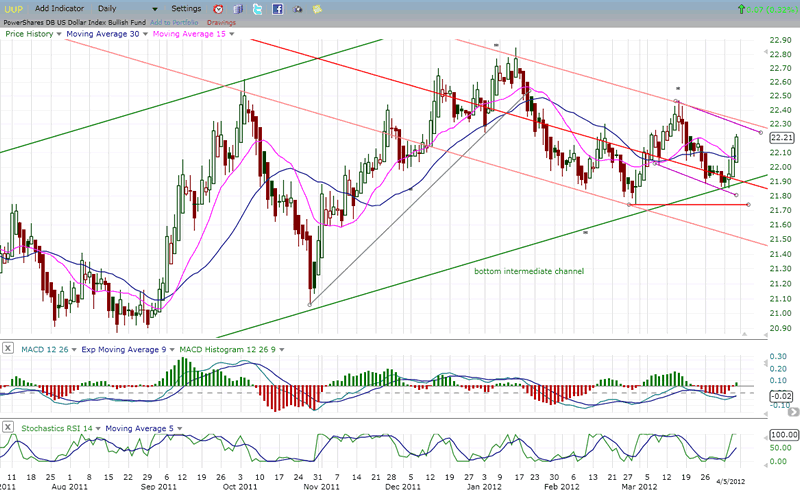Screen dimensions: 800x490
Task: Select the left handle of the red horizontal support line
Action: tap(629, 205)
